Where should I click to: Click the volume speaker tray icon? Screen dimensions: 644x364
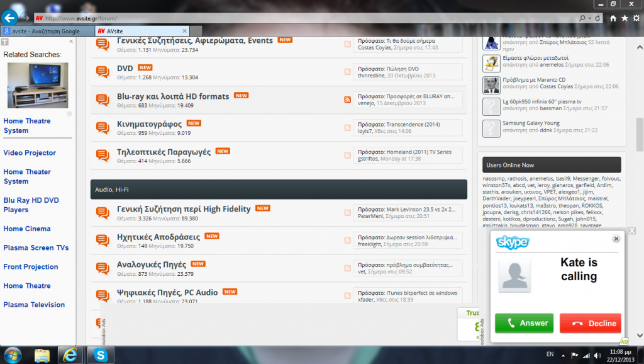tap(597, 355)
